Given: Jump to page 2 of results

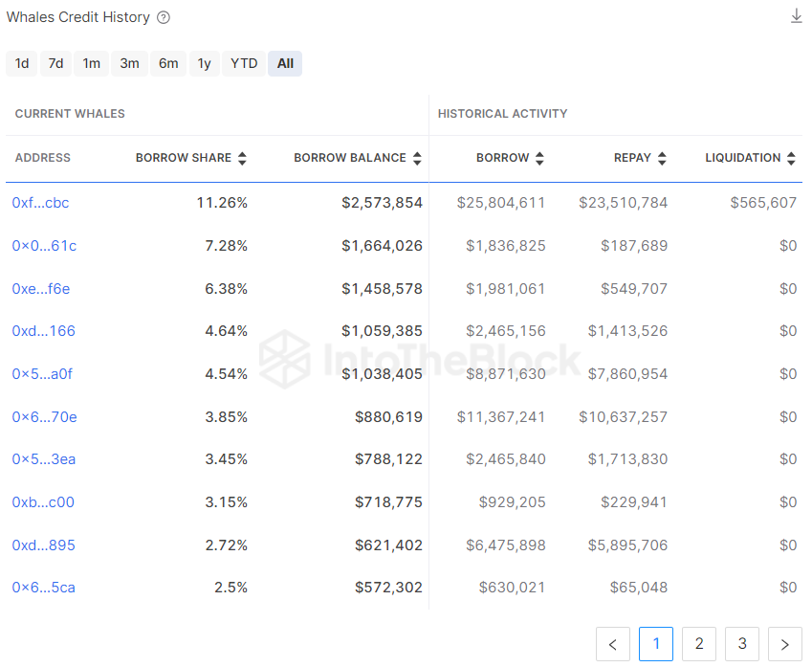Looking at the screenshot, I should click(x=699, y=644).
